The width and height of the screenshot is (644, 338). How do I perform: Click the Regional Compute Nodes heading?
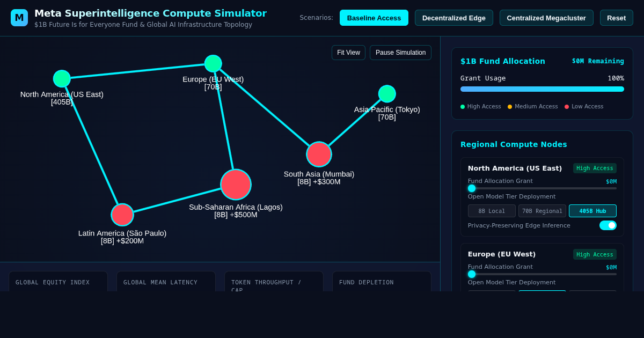514,144
